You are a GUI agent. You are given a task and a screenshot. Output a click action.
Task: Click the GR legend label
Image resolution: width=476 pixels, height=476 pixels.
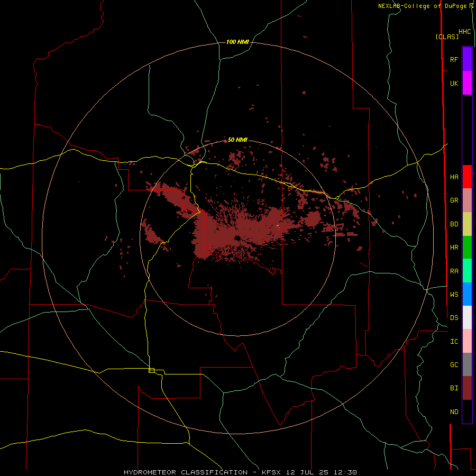pos(454,200)
